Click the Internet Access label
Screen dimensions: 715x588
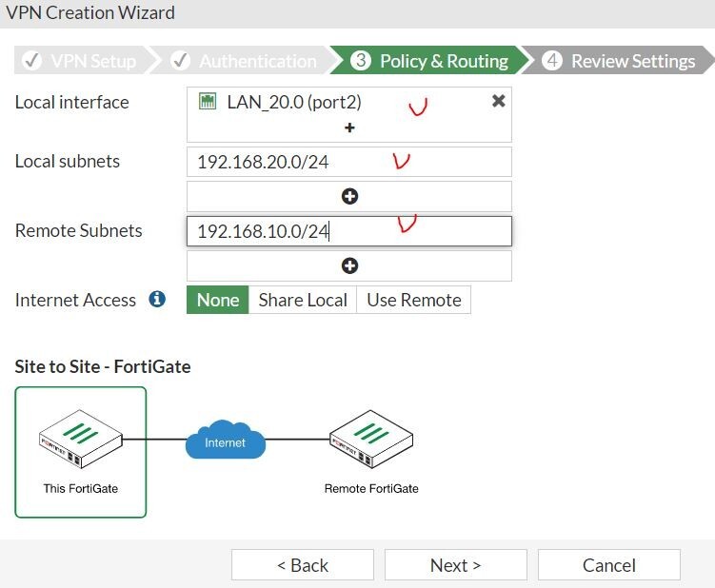point(75,300)
